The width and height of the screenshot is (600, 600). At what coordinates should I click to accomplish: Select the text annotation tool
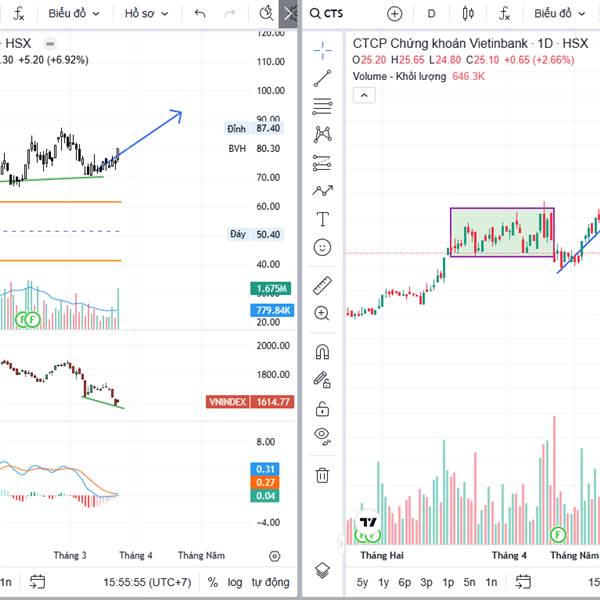(322, 218)
